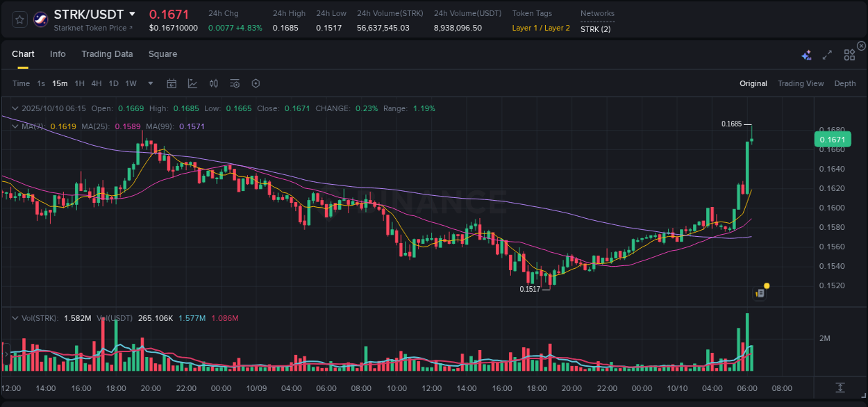Open the indicators list icon
Image resolution: width=868 pixels, height=407 pixels.
[234, 83]
